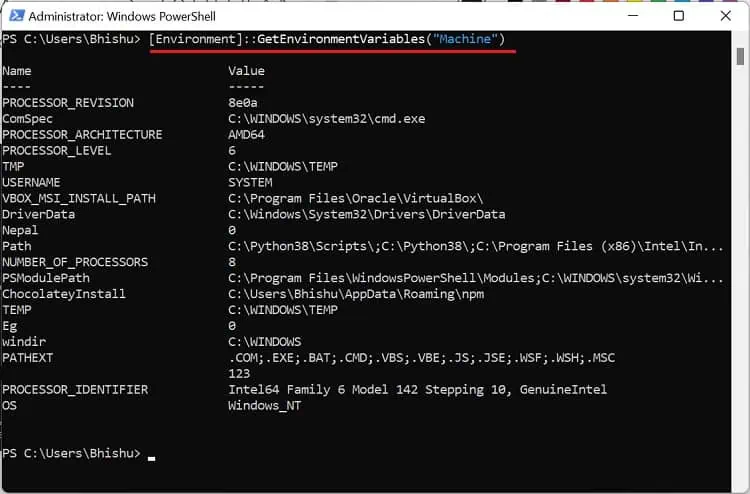This screenshot has height=494, width=750.
Task: Select the ComSpec variable name
Action: [x=27, y=119]
